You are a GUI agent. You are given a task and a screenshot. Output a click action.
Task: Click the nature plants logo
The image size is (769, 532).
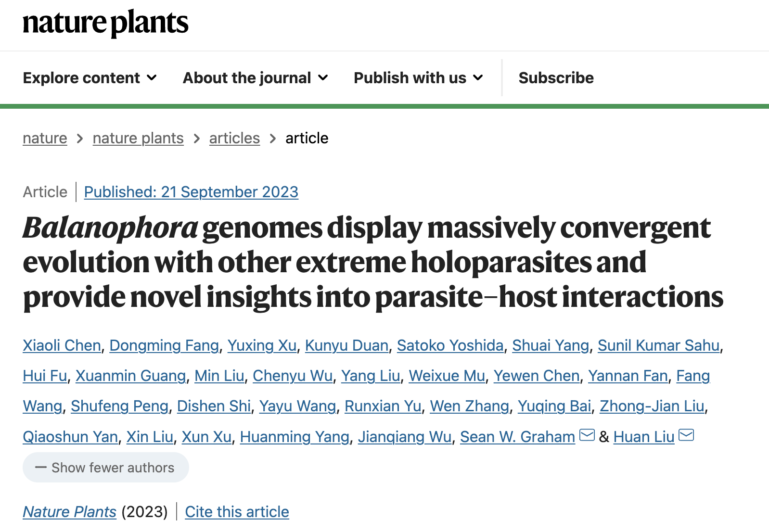click(x=105, y=23)
